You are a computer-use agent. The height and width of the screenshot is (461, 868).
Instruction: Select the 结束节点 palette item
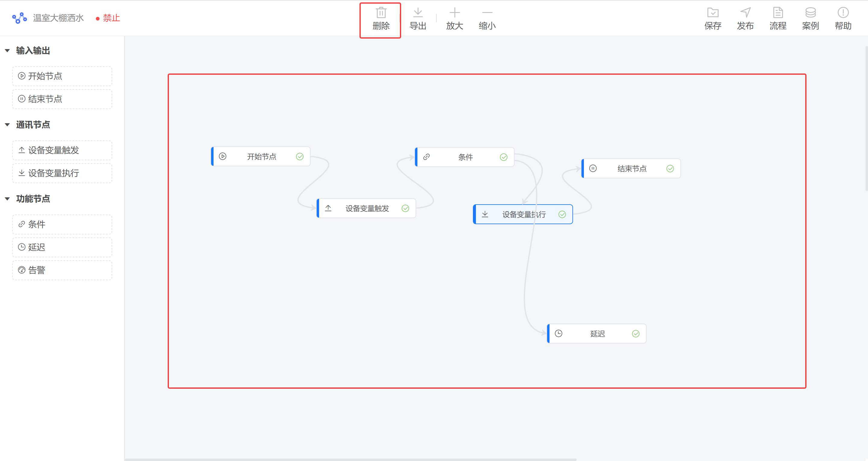point(62,99)
